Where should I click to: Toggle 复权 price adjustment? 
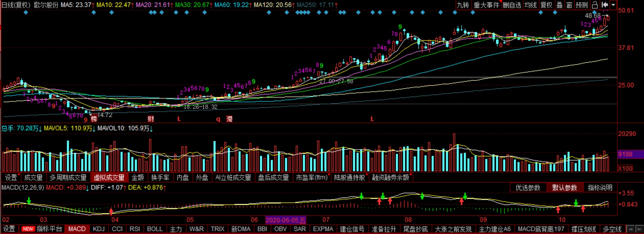(x=546, y=5)
